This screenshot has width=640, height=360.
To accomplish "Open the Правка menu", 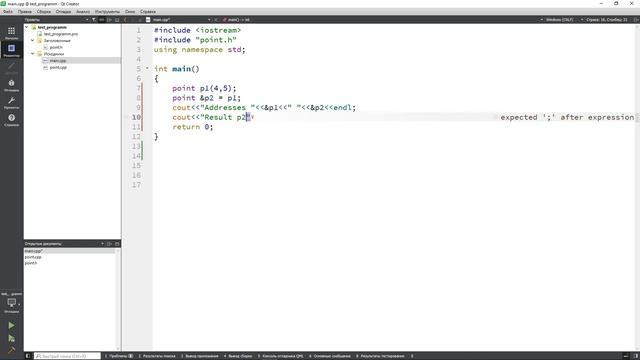I will click(x=25, y=12).
